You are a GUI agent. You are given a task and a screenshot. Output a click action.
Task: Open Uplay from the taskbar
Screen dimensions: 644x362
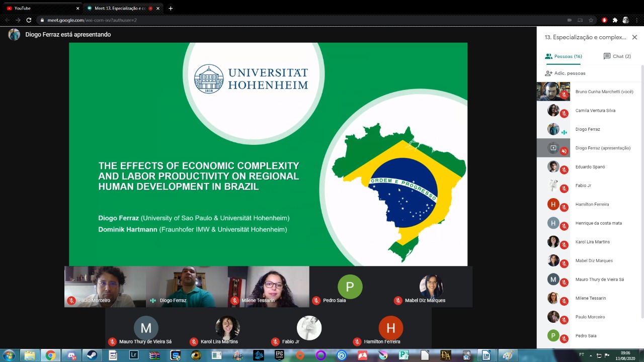click(x=342, y=355)
